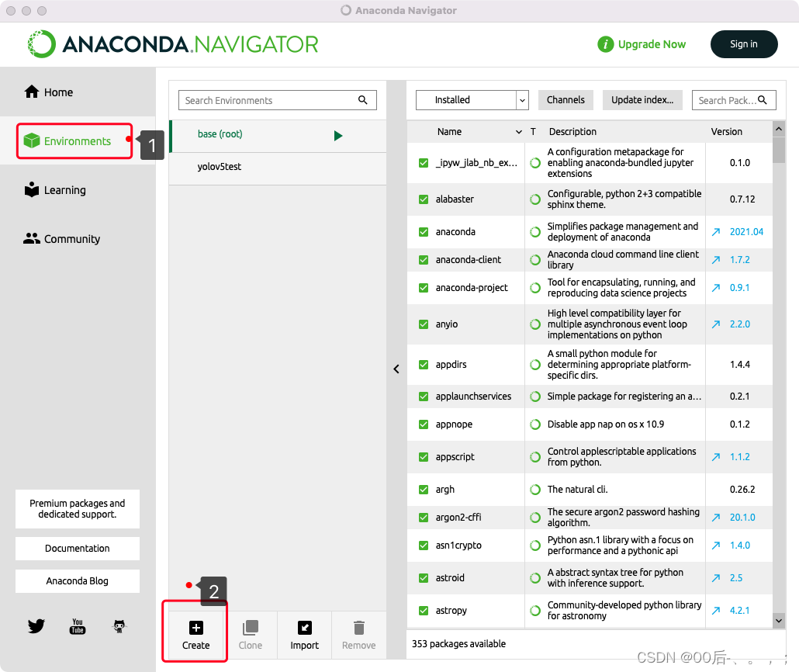Open the YouTube icon link
This screenshot has height=672, width=799.
(78, 626)
